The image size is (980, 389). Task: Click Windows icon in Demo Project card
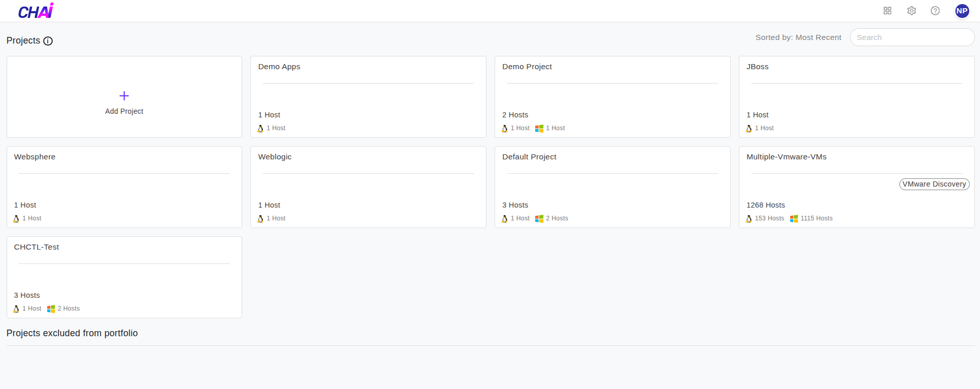click(x=539, y=129)
